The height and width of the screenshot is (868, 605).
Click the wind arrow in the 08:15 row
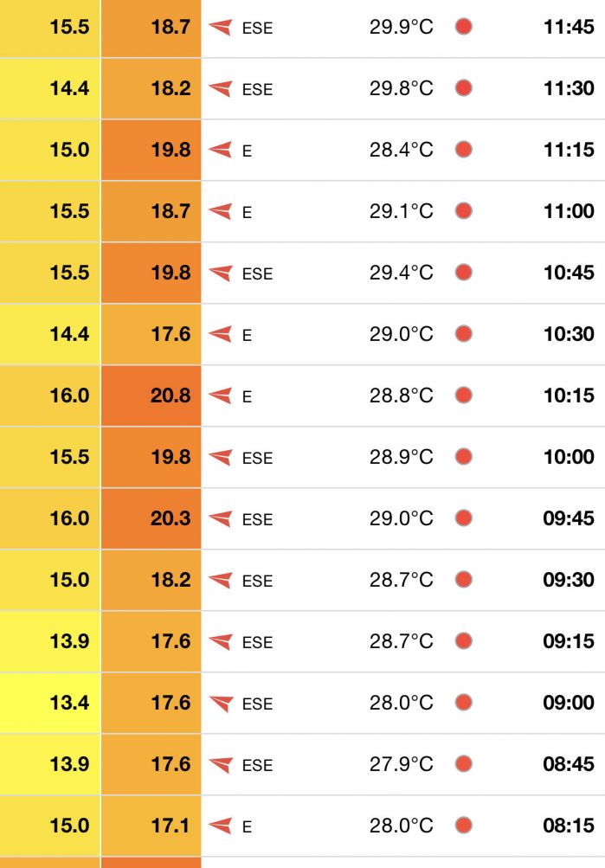tap(221, 826)
